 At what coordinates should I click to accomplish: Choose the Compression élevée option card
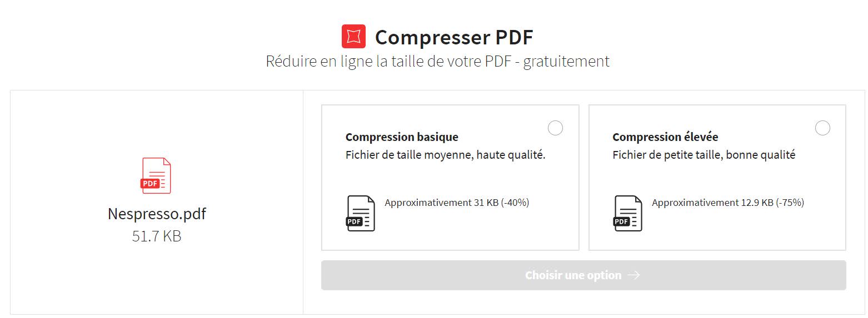tap(717, 178)
